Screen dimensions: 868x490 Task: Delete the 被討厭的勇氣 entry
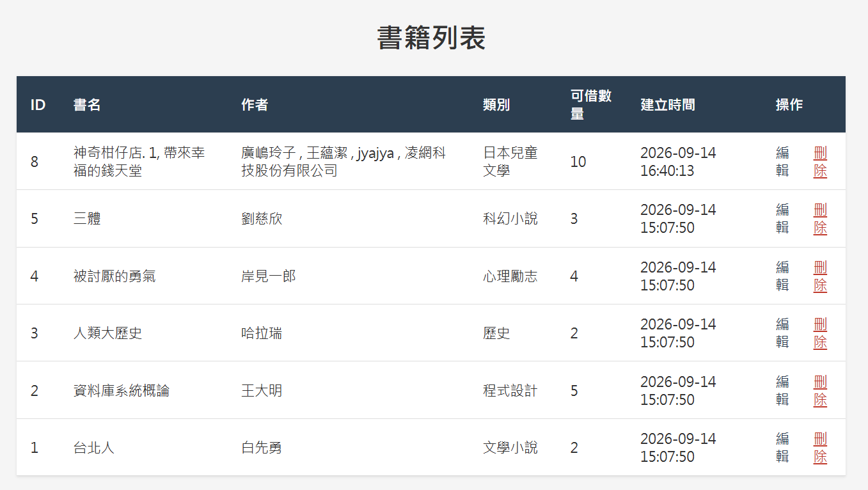820,276
